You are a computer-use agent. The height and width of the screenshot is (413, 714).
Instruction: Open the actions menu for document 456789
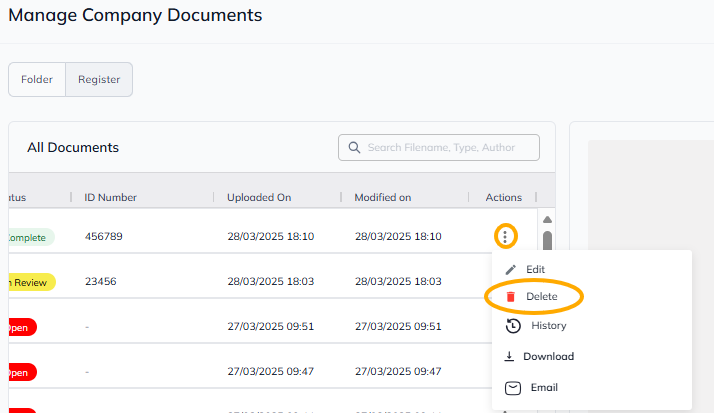pyautogui.click(x=506, y=237)
